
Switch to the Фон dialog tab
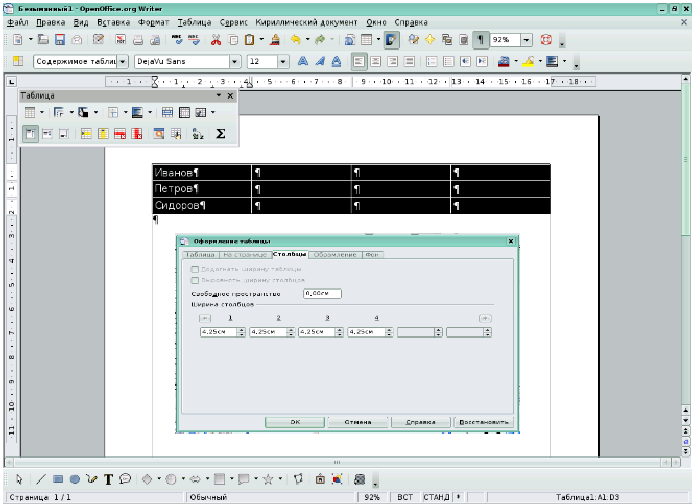pyautogui.click(x=372, y=255)
